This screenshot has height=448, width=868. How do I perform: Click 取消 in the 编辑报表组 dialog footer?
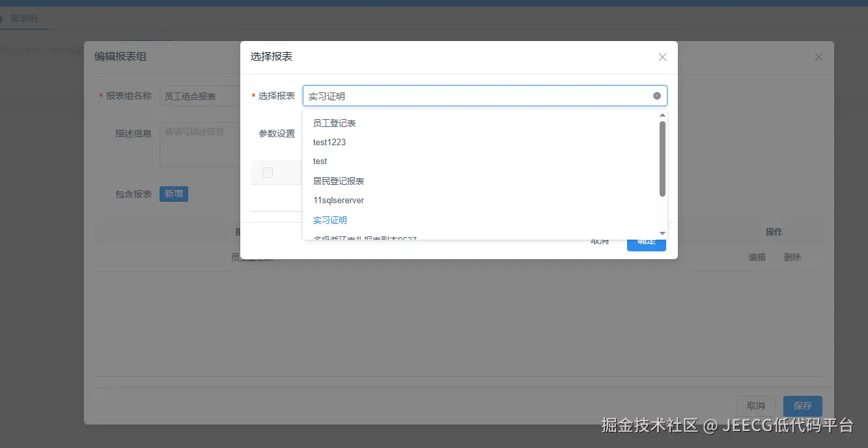click(x=756, y=406)
